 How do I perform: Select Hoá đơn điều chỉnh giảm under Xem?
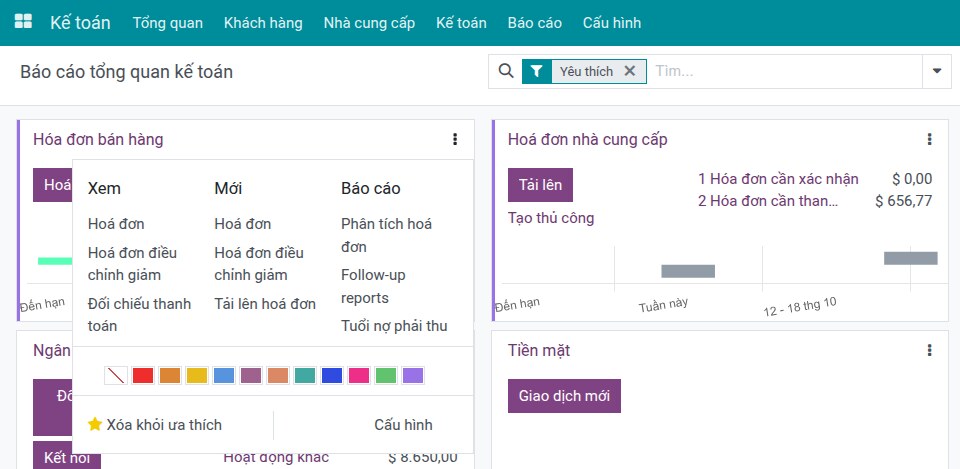click(x=132, y=264)
